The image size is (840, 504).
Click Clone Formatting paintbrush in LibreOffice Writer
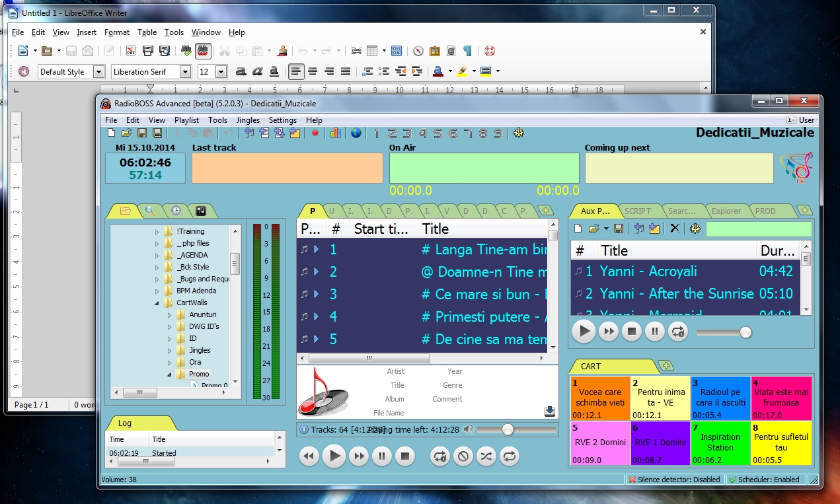[282, 51]
